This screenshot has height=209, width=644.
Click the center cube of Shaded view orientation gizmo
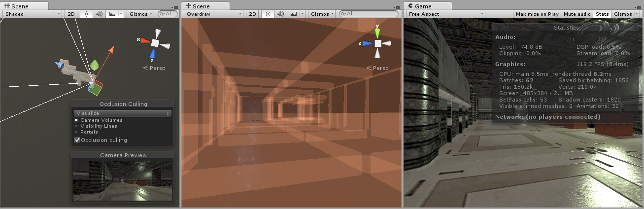[x=155, y=43]
